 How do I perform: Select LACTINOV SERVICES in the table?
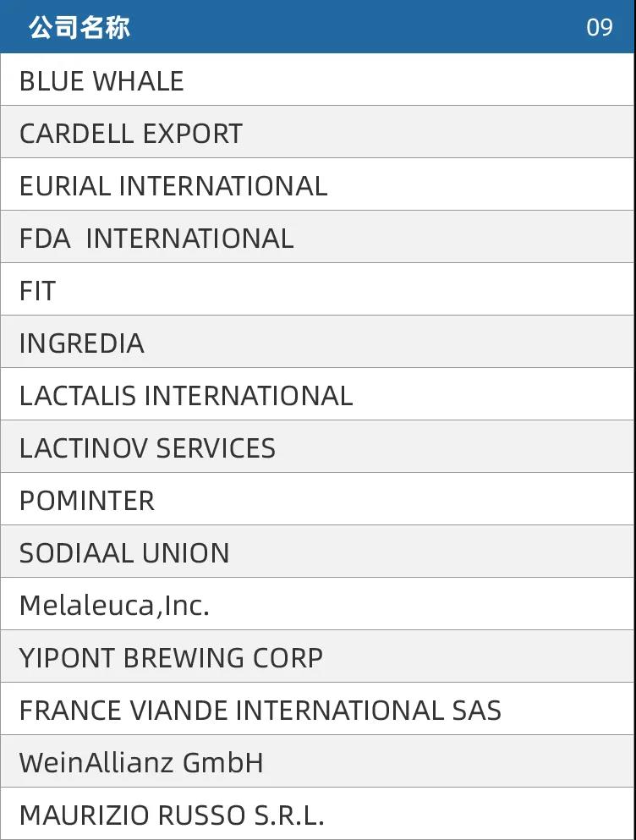[x=317, y=447]
